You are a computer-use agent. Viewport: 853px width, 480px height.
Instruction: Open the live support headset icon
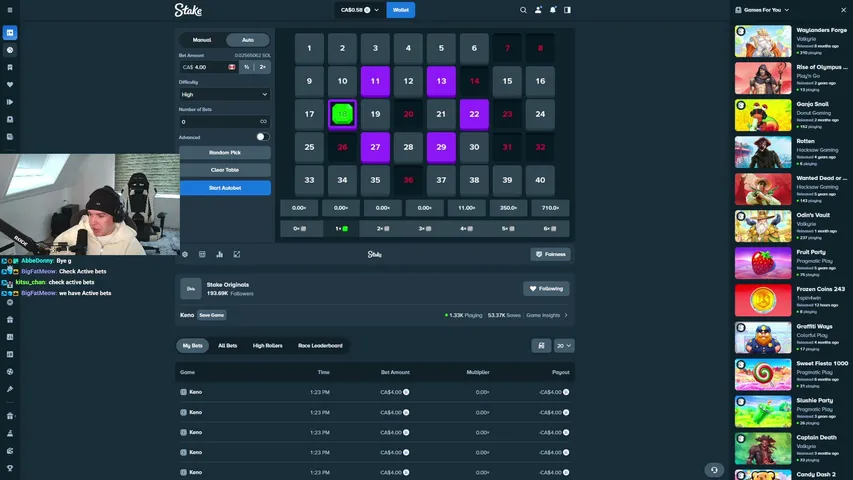pos(714,470)
